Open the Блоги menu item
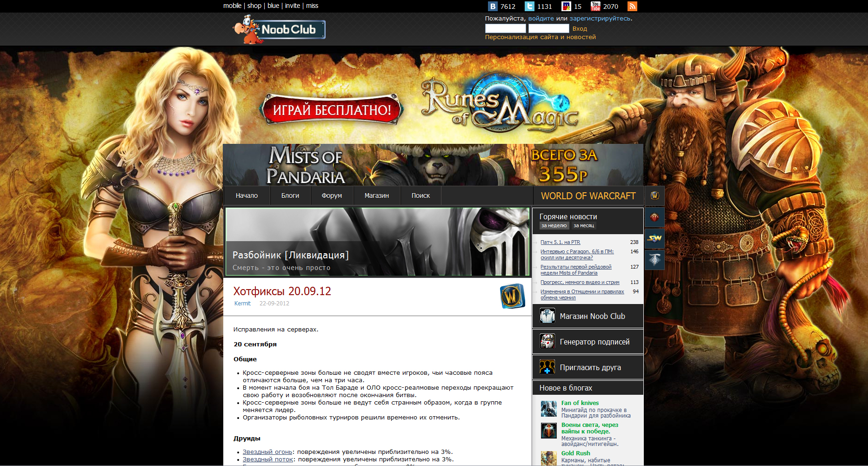 (290, 196)
